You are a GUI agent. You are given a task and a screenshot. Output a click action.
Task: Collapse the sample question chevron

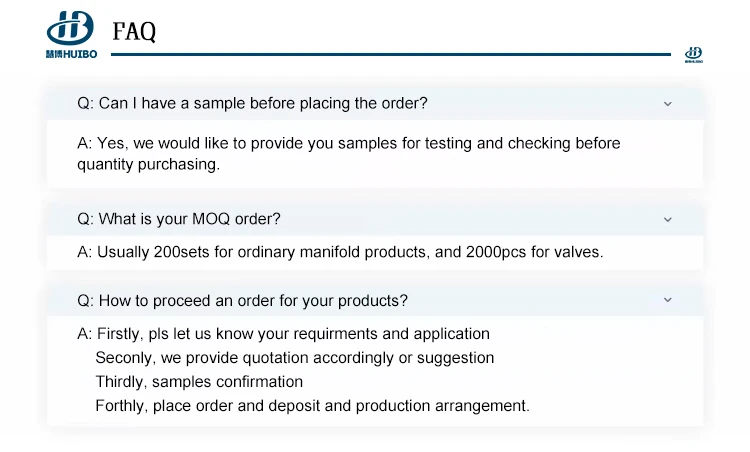pos(668,104)
